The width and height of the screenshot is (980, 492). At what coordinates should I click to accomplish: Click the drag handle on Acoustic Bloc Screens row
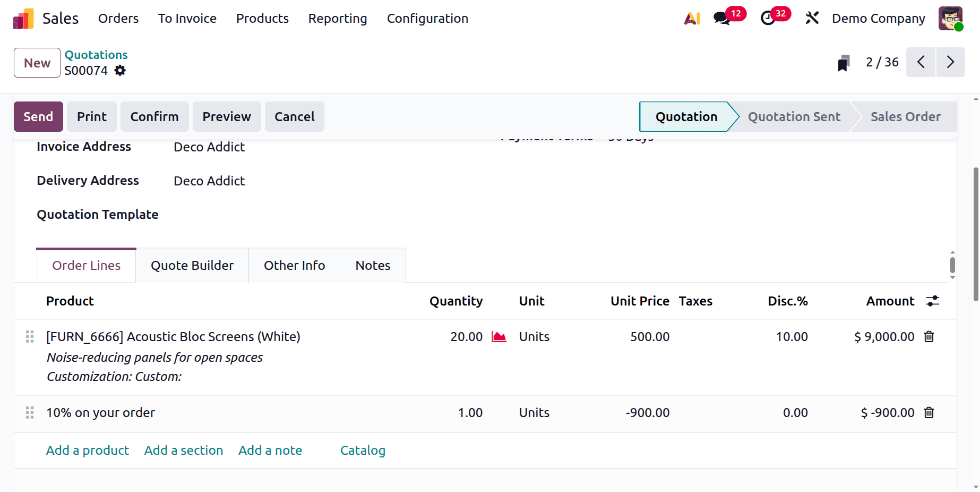pos(29,336)
